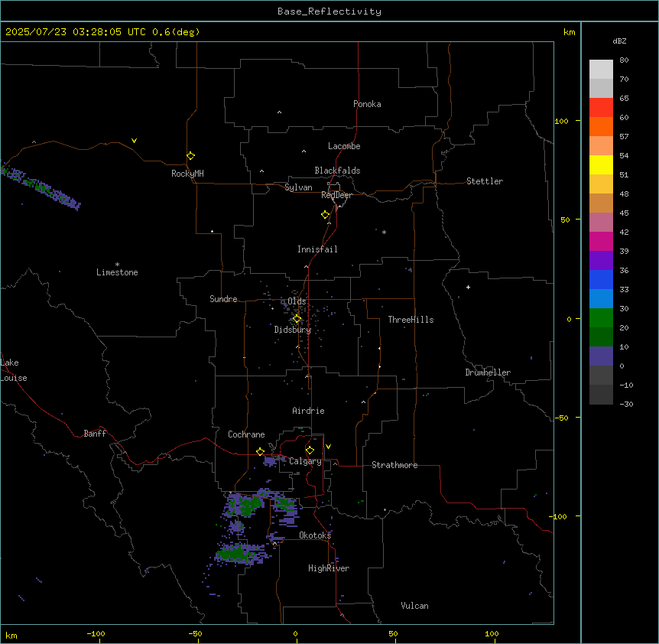This screenshot has height=644, width=659.
Task: Click the 80 dBZ white legend swatch
Action: (601, 69)
